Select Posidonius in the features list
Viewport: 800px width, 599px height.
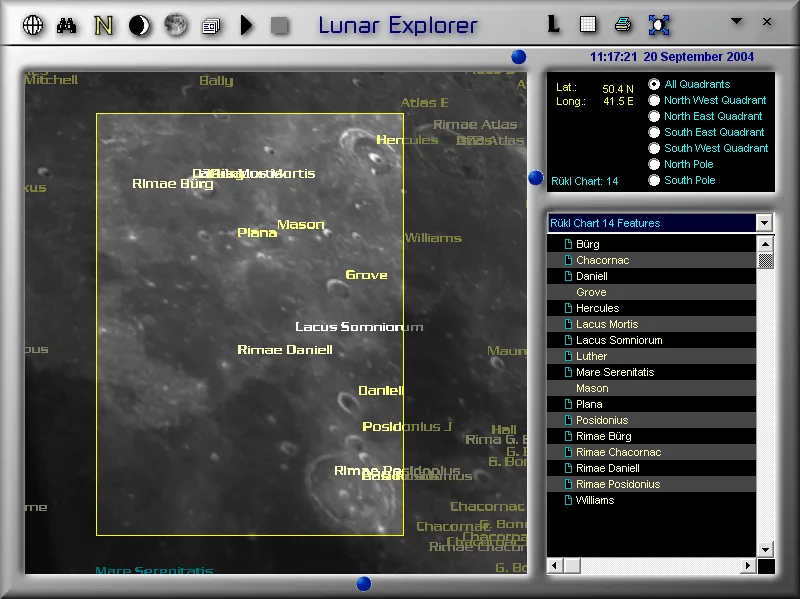(652, 420)
